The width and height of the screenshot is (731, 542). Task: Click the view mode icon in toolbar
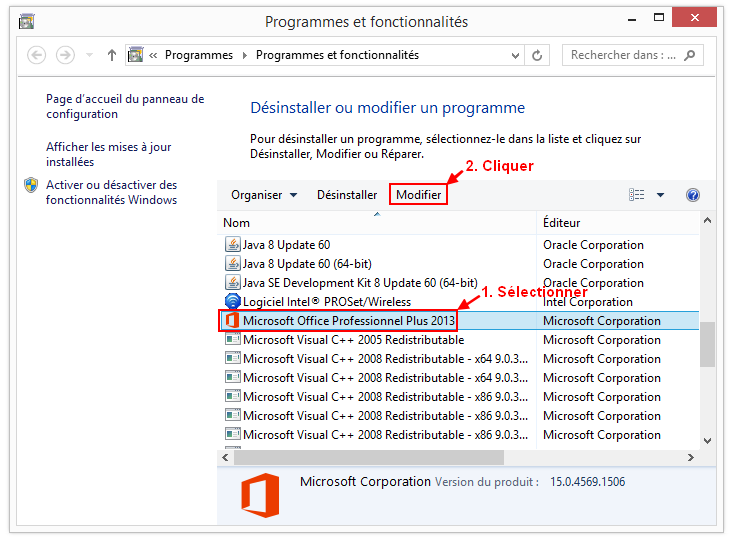(636, 195)
